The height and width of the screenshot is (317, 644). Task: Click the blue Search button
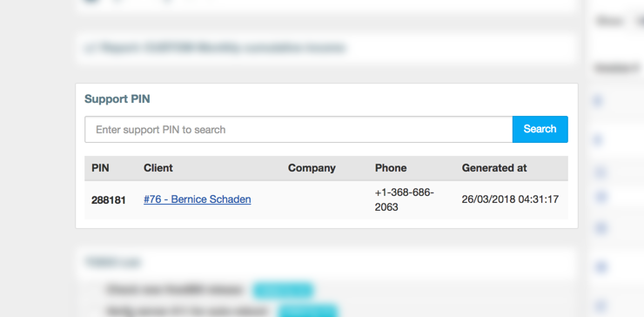(x=540, y=129)
